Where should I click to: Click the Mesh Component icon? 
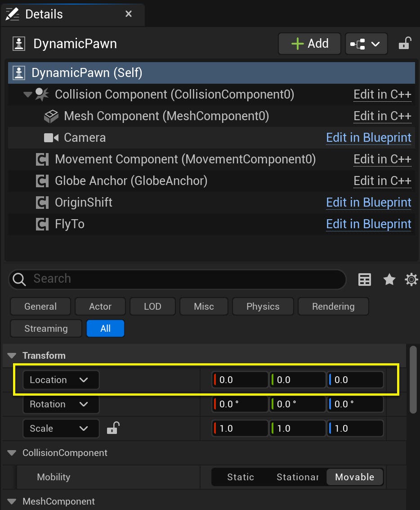tap(50, 116)
